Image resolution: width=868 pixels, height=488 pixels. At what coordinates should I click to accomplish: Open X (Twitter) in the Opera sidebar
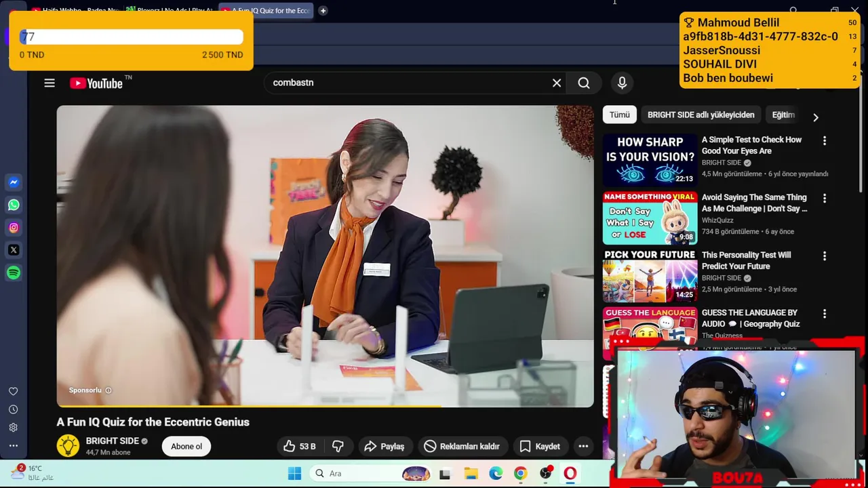tap(14, 250)
